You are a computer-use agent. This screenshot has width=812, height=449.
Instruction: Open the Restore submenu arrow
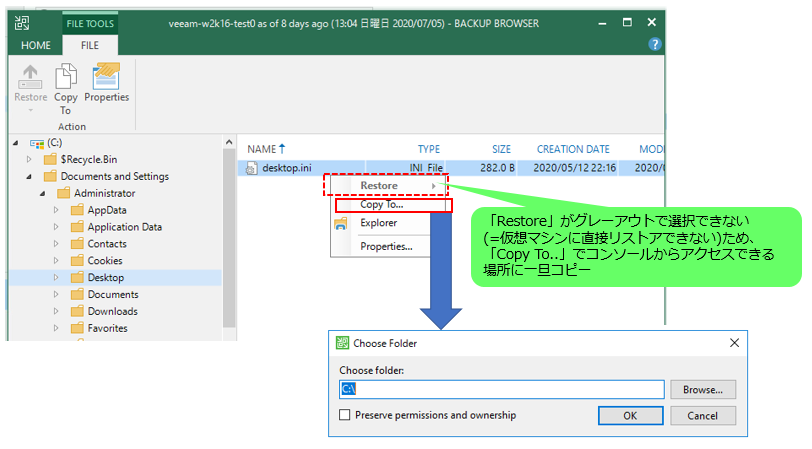click(433, 186)
